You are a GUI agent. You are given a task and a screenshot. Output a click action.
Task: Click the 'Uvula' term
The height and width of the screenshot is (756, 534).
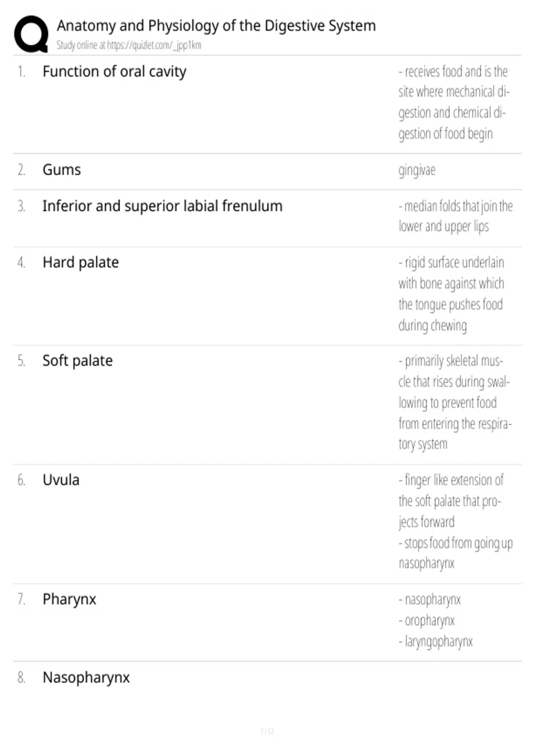click(61, 480)
